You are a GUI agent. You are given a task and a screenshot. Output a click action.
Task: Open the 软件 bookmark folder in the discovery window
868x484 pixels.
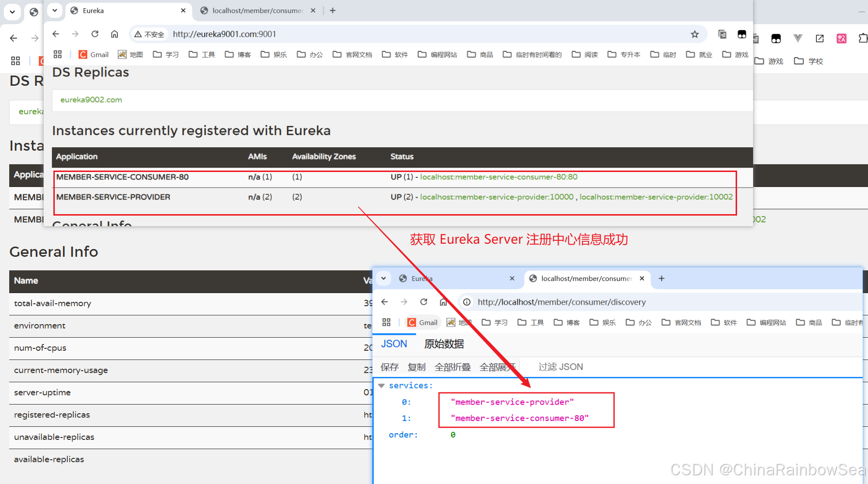pos(724,322)
